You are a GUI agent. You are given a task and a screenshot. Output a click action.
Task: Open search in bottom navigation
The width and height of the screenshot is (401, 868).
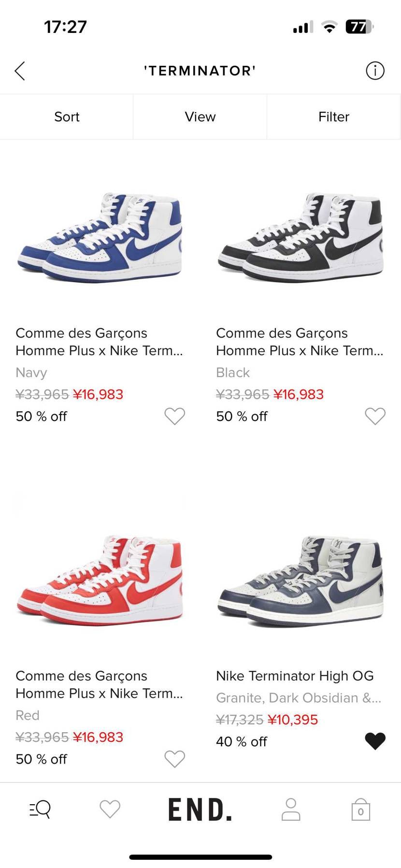pos(40,809)
